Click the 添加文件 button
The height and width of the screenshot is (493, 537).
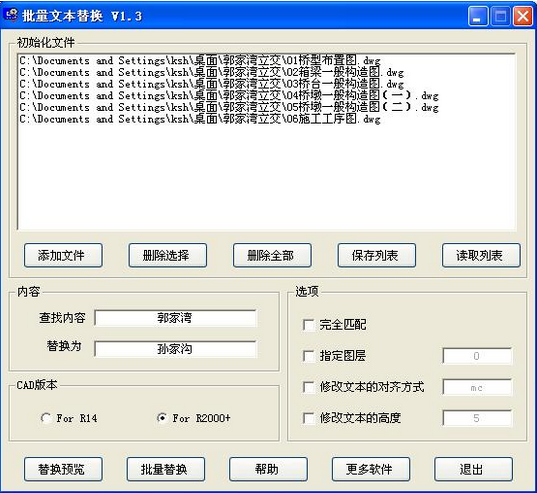63,255
